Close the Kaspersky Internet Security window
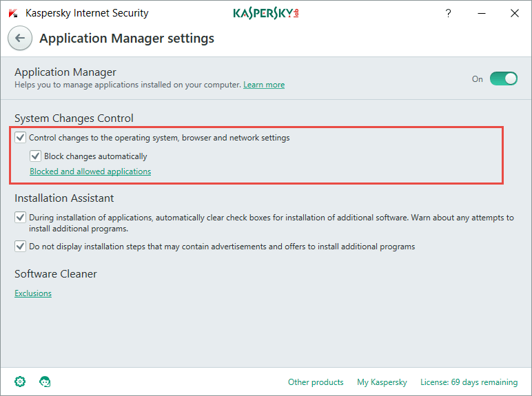The image size is (532, 396). click(x=514, y=13)
